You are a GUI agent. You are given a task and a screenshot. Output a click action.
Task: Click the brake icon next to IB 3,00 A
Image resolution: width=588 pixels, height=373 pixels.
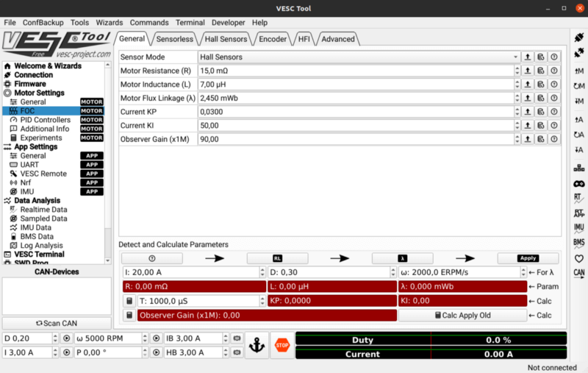[x=237, y=338]
